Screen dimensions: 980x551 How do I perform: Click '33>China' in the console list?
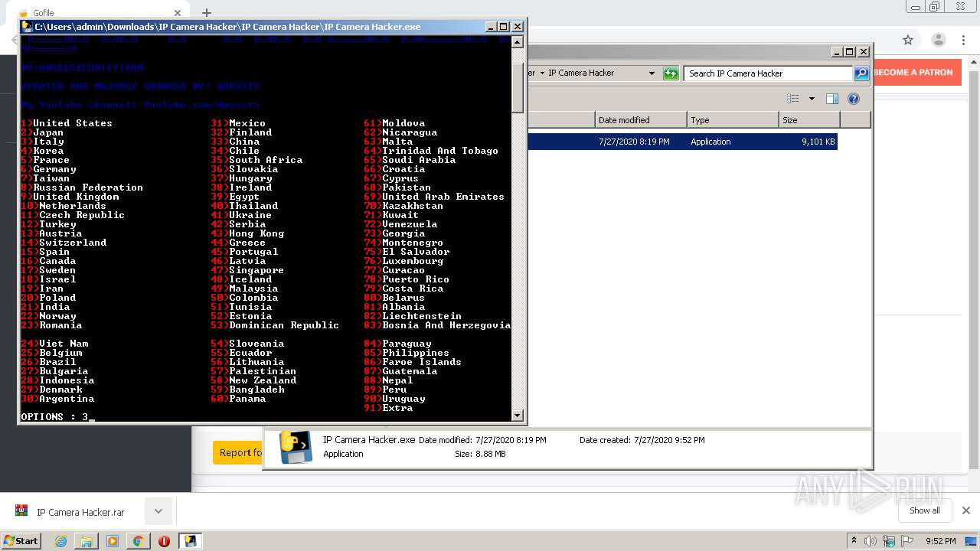[235, 142]
